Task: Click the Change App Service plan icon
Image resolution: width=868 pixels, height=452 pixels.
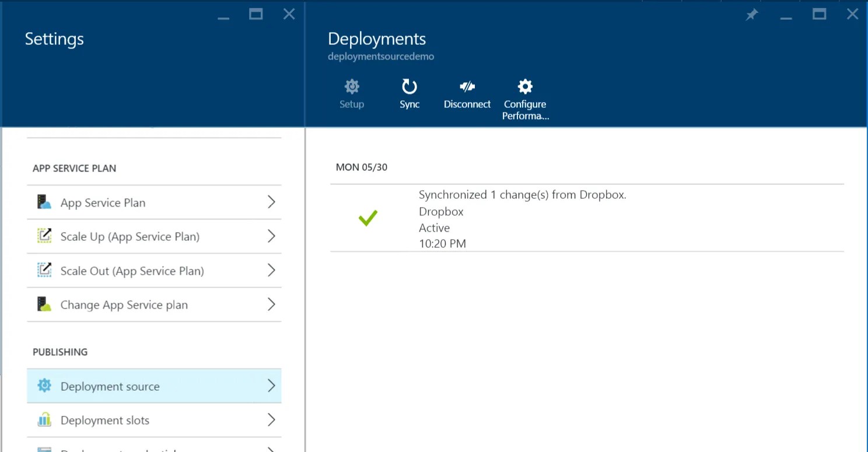Action: coord(44,304)
